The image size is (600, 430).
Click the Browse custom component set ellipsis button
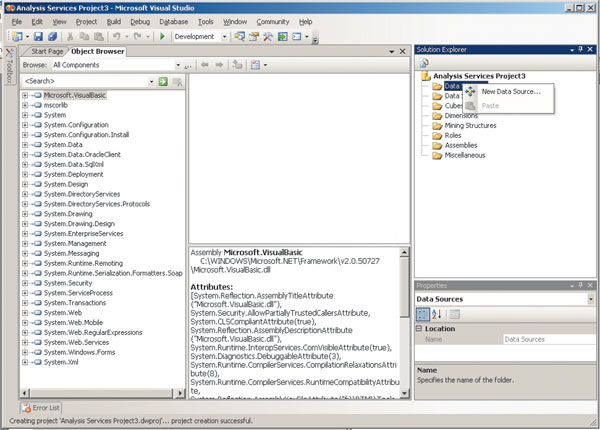click(x=188, y=66)
